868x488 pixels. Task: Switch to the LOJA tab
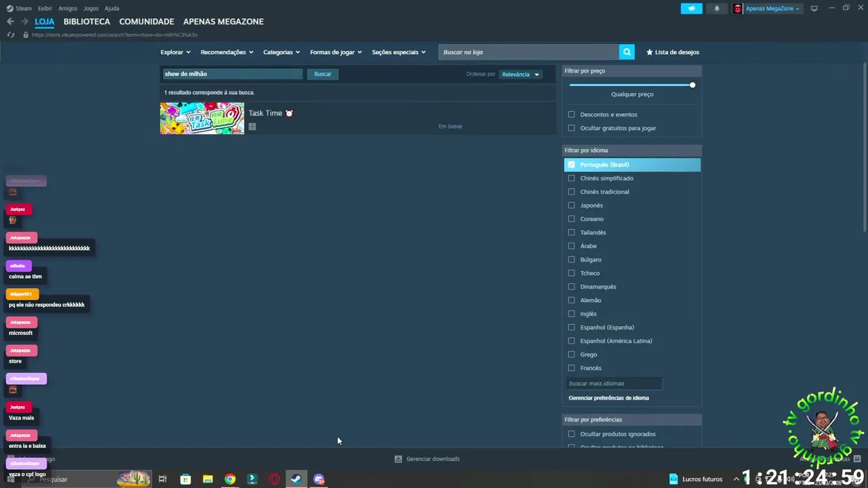[x=45, y=22]
